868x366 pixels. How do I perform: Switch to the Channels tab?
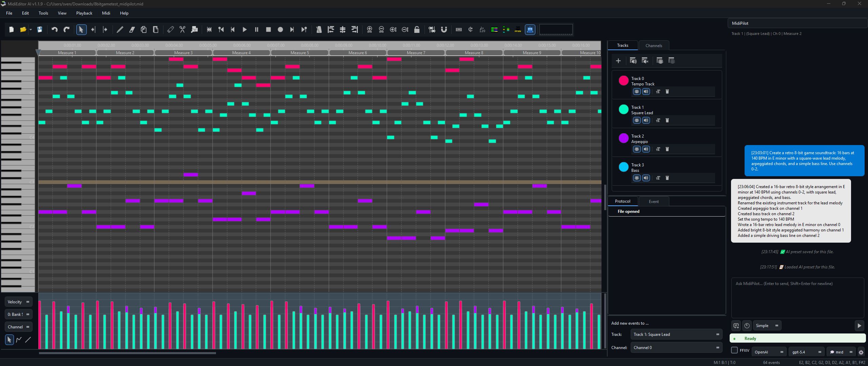pyautogui.click(x=653, y=46)
